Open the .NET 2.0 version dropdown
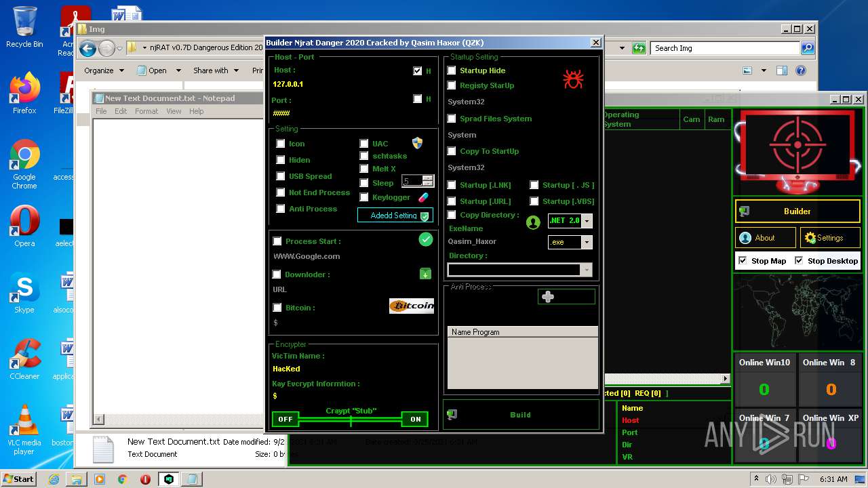The width and height of the screenshot is (868, 488). tap(587, 221)
